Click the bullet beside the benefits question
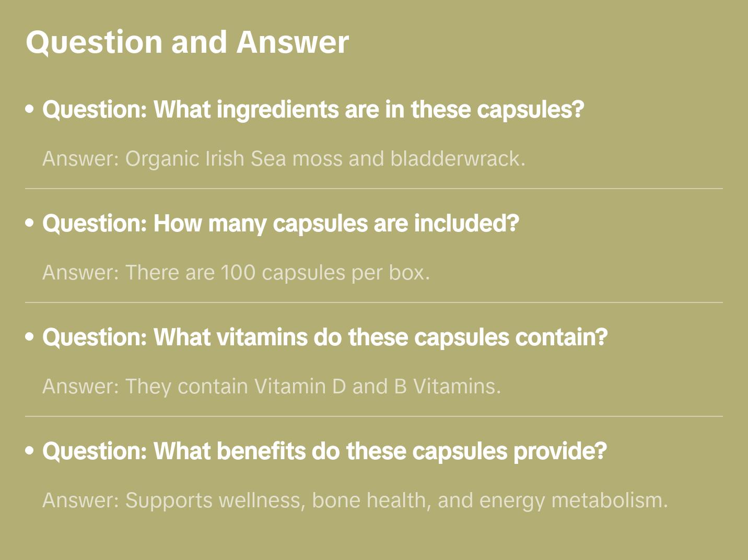 coord(30,451)
